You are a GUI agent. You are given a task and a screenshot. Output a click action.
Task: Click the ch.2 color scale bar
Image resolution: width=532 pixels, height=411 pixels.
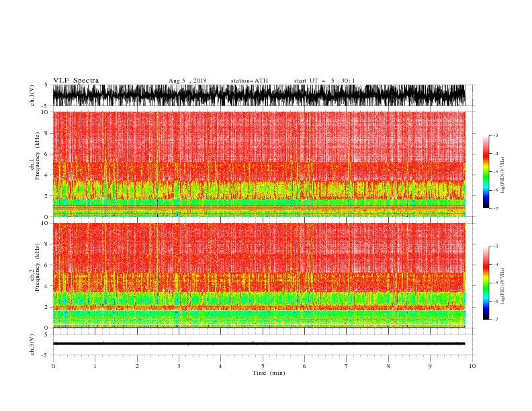[x=486, y=283]
